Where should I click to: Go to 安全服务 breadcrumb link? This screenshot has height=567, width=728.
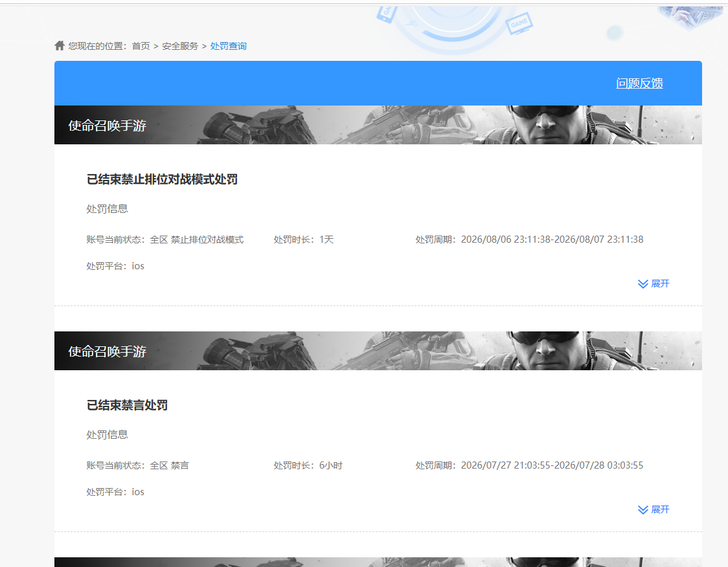click(x=180, y=46)
